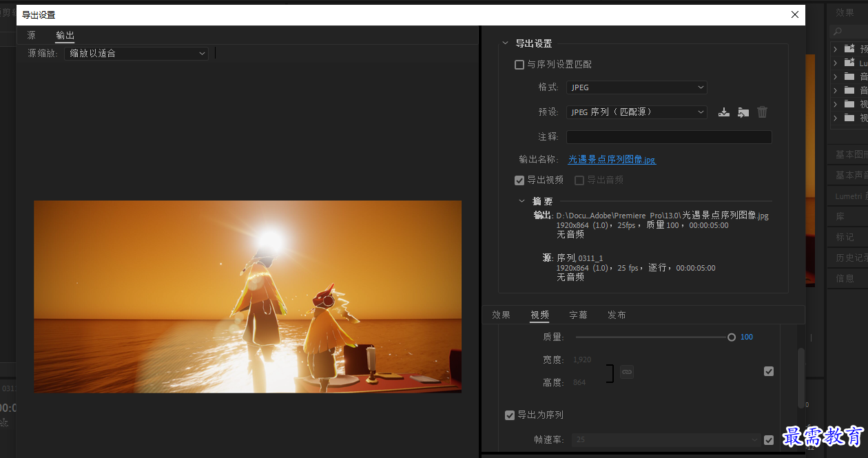Screen dimensions: 868x458
Task: Toggle the width-height link chain icon
Action: (627, 372)
